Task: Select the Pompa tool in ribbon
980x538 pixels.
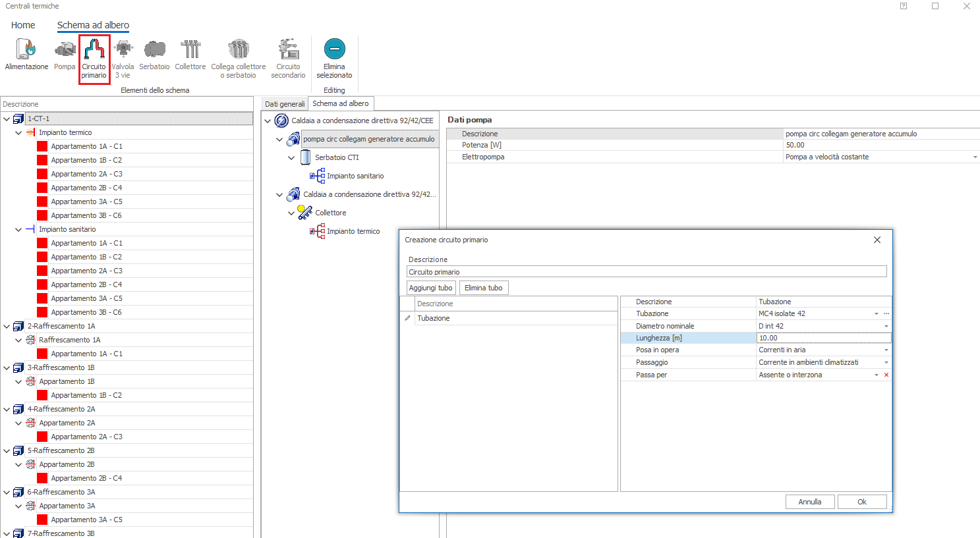Action: [65, 57]
